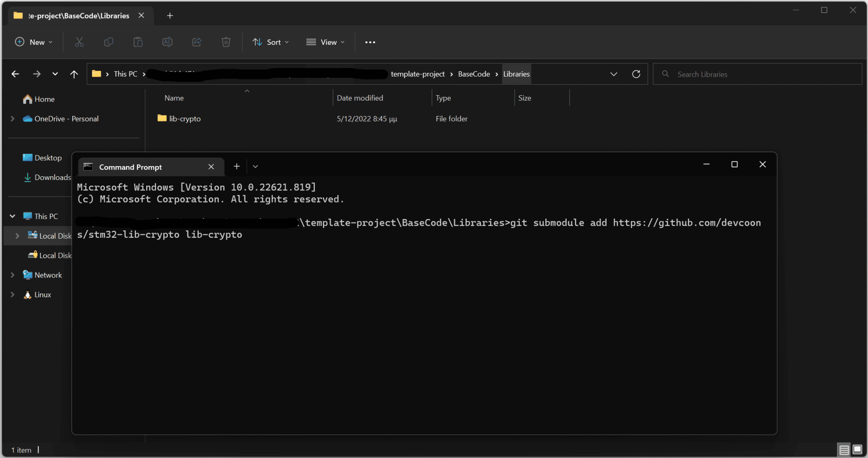Click chevron after This PC in address bar
Screen dimensions: 868x458
[144, 74]
